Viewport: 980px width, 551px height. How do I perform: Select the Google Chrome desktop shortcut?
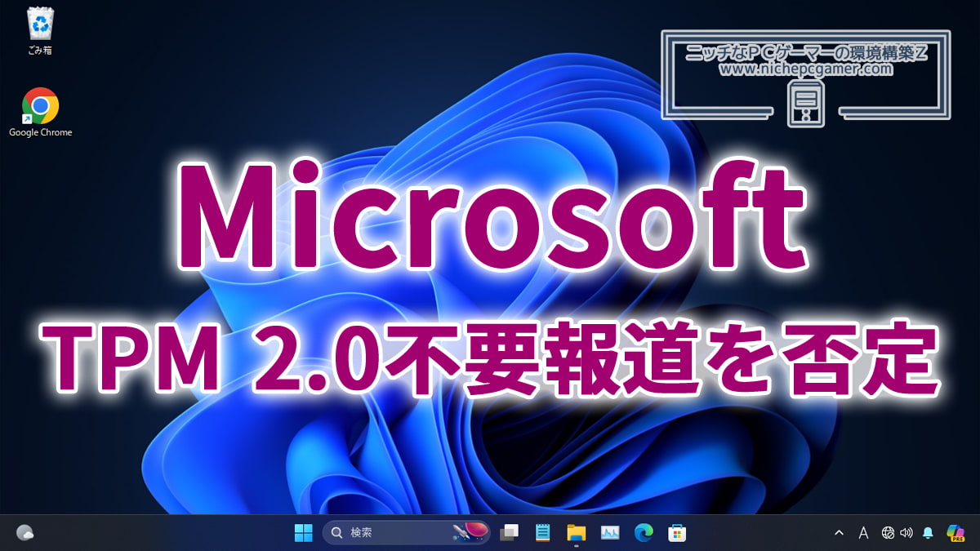pos(40,113)
